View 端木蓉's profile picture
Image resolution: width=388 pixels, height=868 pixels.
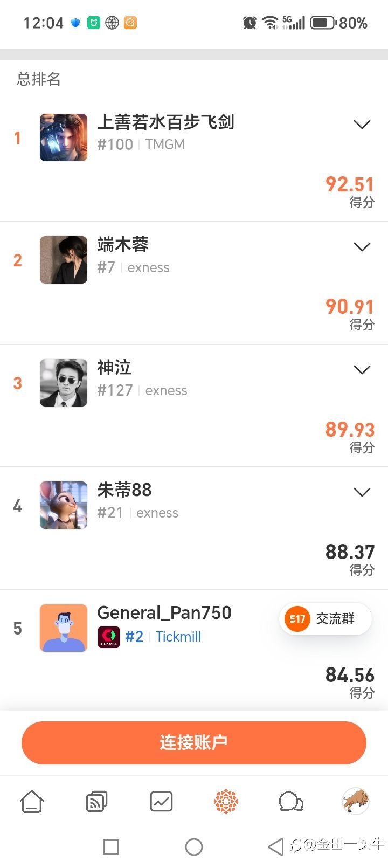tap(64, 260)
